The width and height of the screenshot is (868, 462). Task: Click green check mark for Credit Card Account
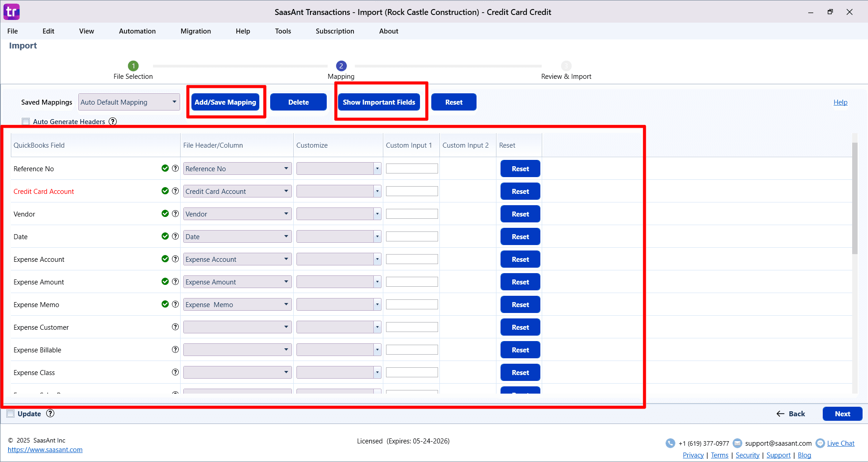[x=165, y=191]
